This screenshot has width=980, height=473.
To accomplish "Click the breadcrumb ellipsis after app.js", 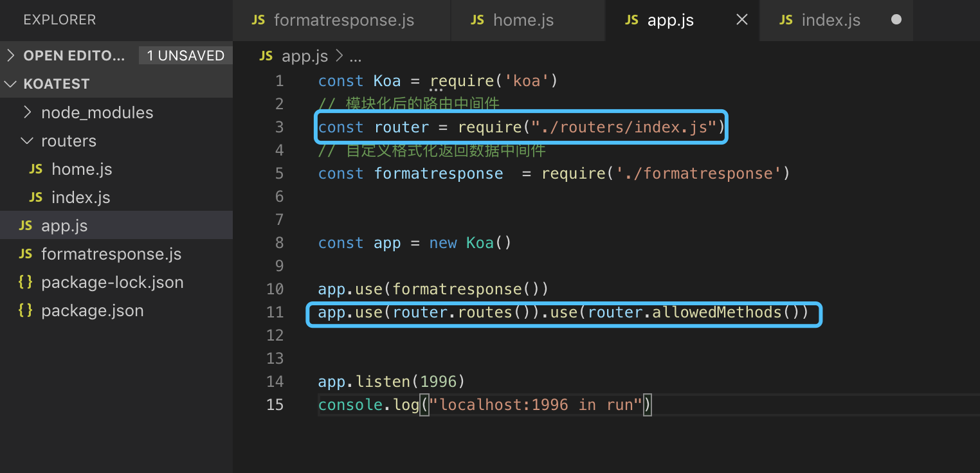I will click(355, 57).
